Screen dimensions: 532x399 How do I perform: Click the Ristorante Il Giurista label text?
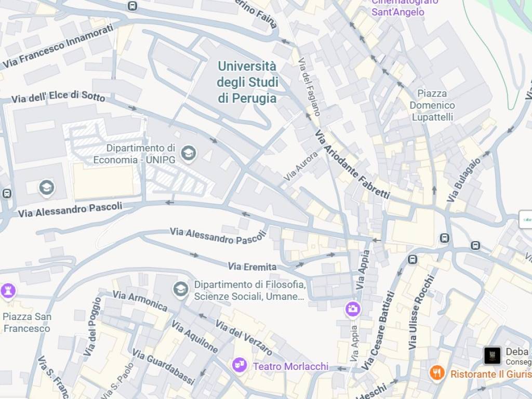coord(491,374)
